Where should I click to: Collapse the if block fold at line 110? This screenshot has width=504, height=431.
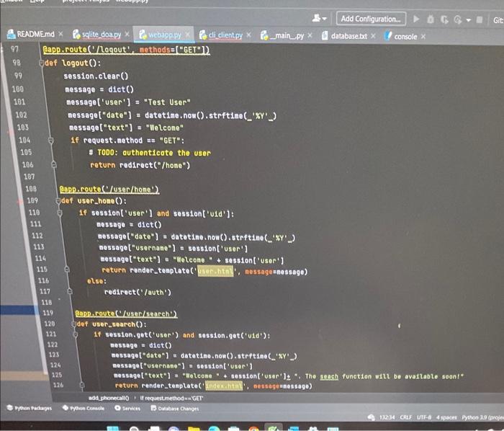point(60,213)
